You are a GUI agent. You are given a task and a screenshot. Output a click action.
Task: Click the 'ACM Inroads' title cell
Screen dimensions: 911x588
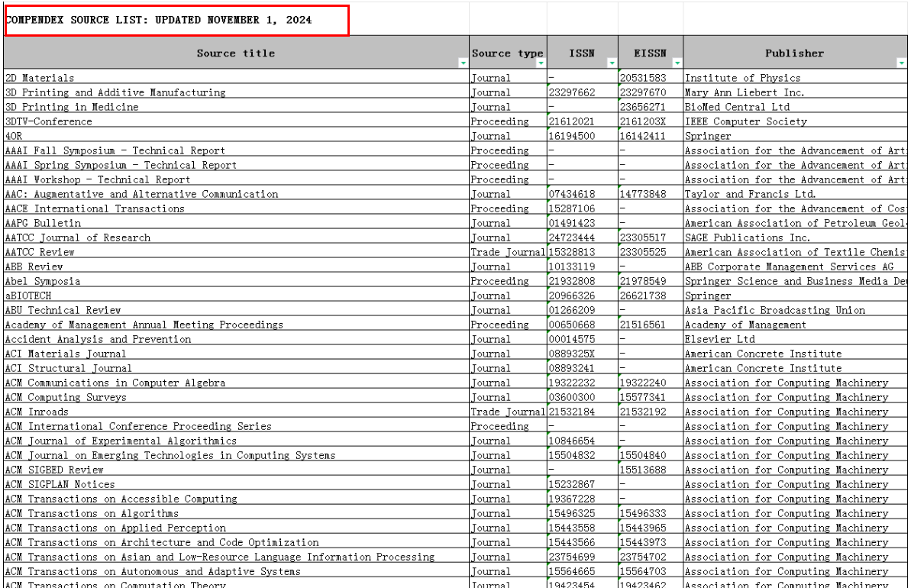(x=237, y=412)
